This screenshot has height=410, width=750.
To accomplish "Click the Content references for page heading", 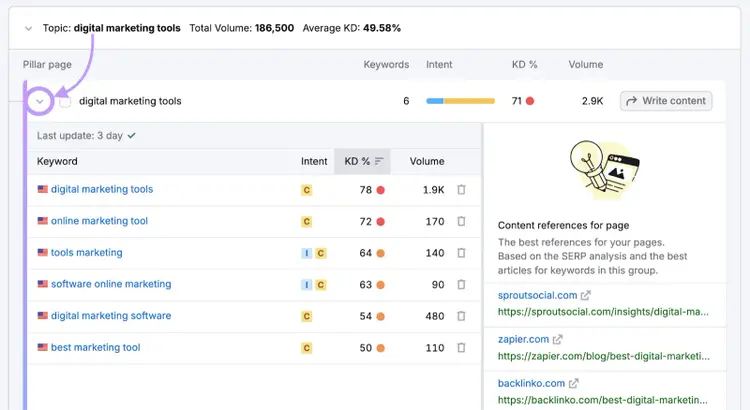I will click(563, 225).
